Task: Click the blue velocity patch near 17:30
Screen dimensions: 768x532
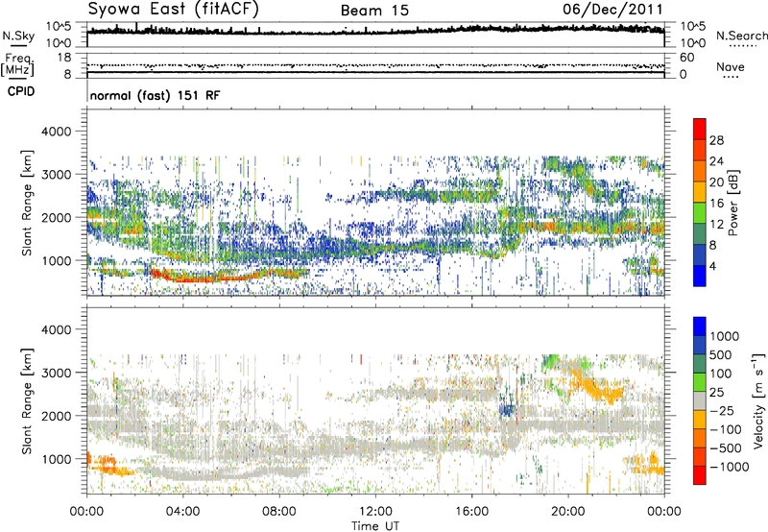Action: click(508, 409)
